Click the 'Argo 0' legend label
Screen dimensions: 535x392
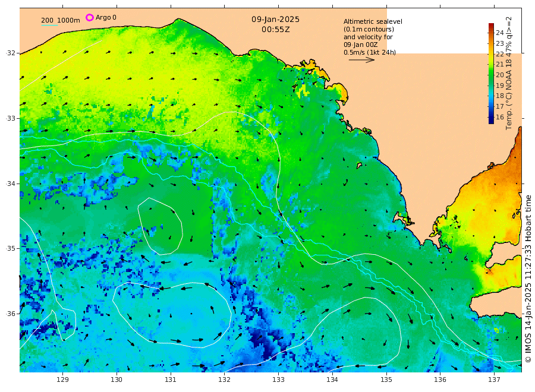coord(106,17)
